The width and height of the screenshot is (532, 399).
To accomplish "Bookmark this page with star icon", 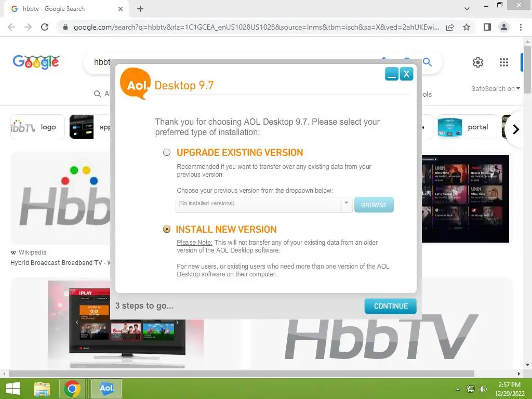I will 467,27.
